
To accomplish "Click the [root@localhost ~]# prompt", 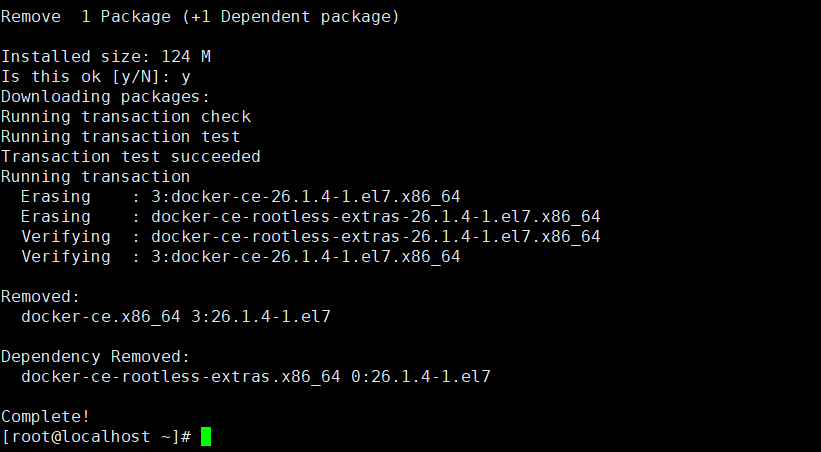I will 96,436.
